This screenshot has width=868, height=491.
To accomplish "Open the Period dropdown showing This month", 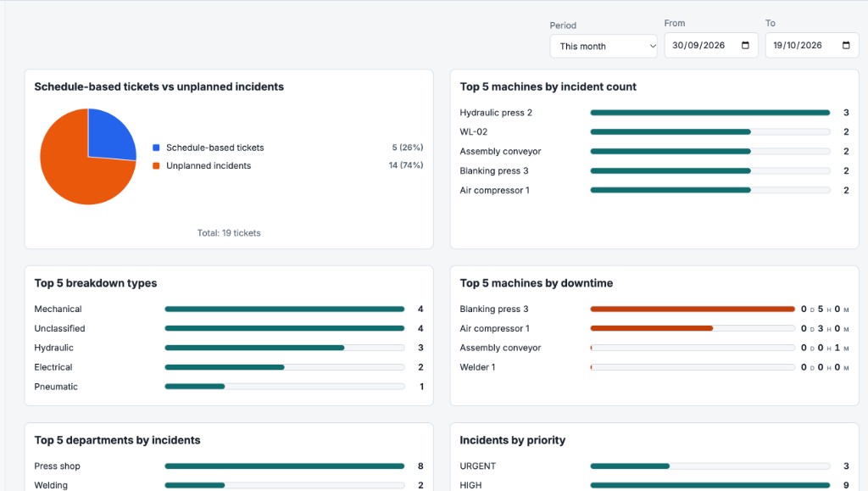I will pyautogui.click(x=604, y=46).
